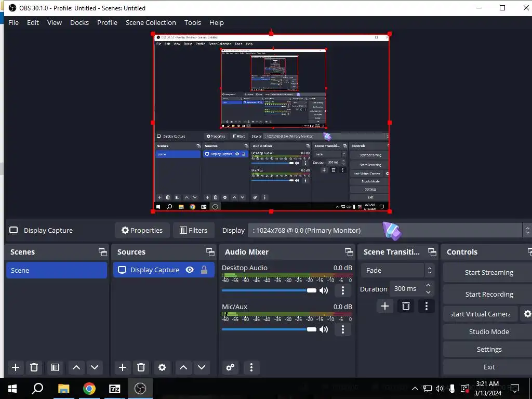Screen dimensions: 532x399
Task: Open Windows Start menu
Action: point(12,389)
